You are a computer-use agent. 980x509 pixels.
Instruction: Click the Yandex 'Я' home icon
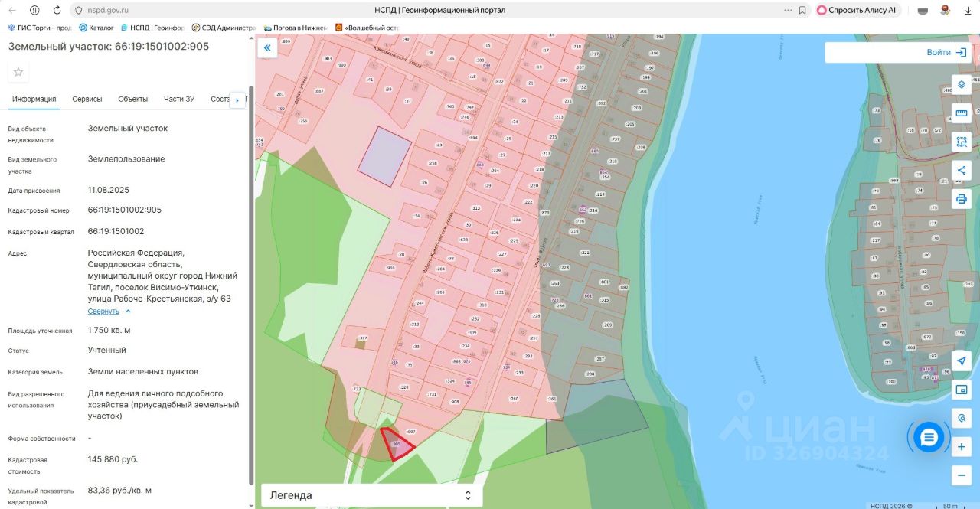(34, 10)
